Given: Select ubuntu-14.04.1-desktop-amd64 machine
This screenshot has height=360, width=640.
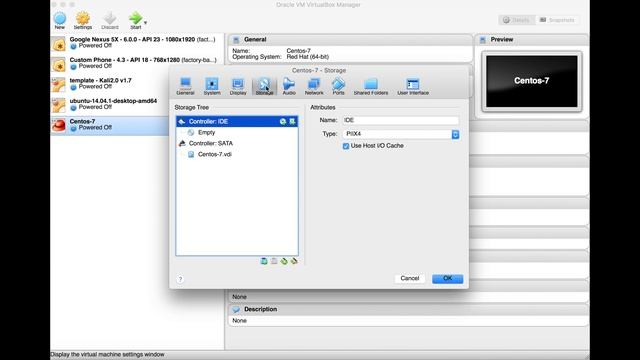Looking at the screenshot, I should 137,104.
